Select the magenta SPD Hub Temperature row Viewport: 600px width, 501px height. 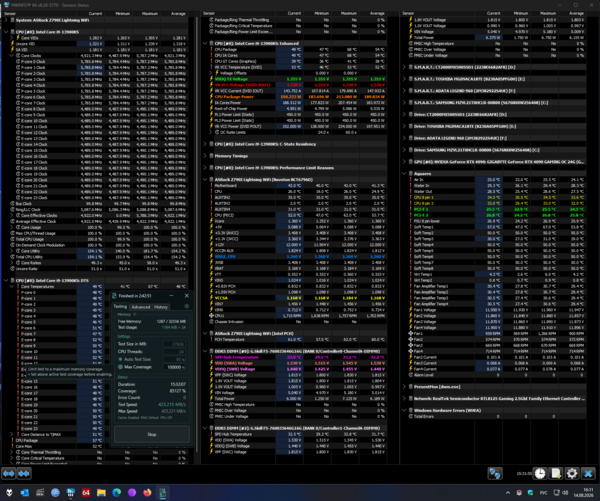coord(297,357)
